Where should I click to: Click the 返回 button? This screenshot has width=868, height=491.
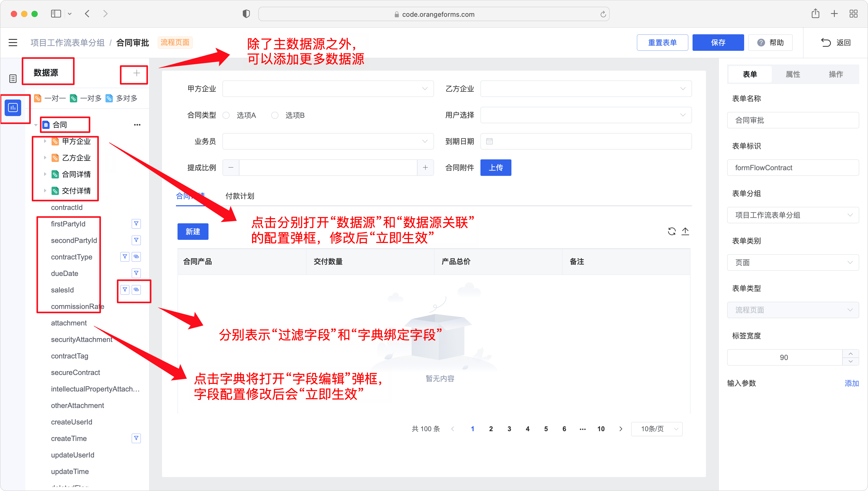(835, 43)
